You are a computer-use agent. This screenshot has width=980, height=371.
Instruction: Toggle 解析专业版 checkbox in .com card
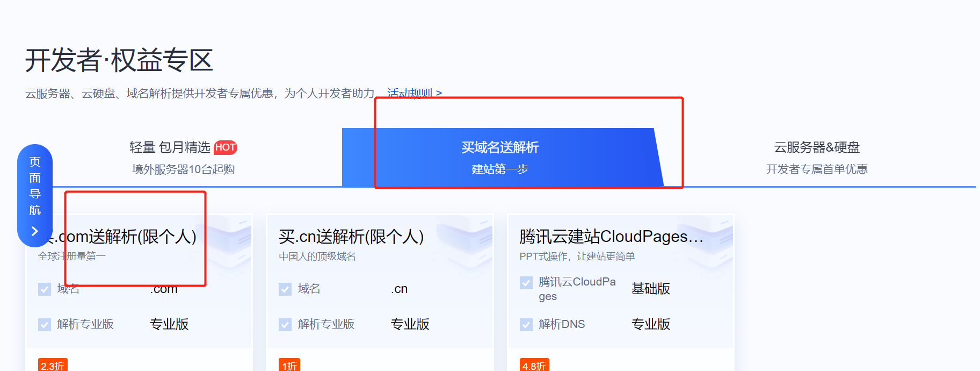tap(45, 325)
